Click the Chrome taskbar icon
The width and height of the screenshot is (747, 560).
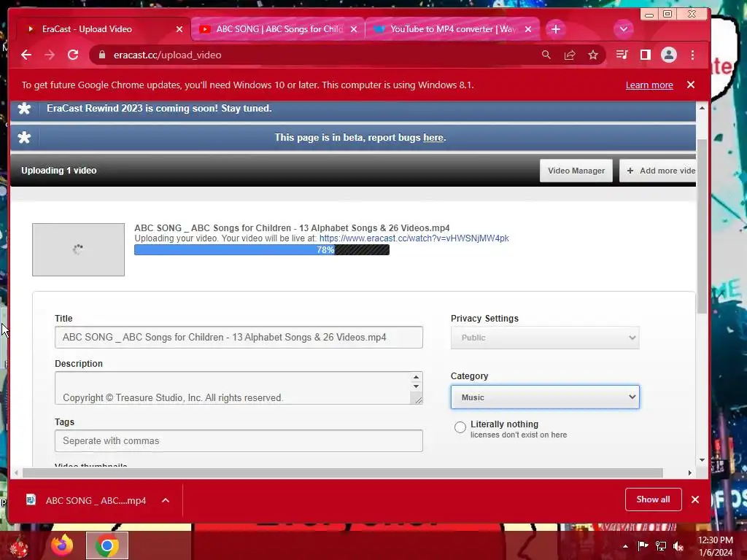(107, 545)
